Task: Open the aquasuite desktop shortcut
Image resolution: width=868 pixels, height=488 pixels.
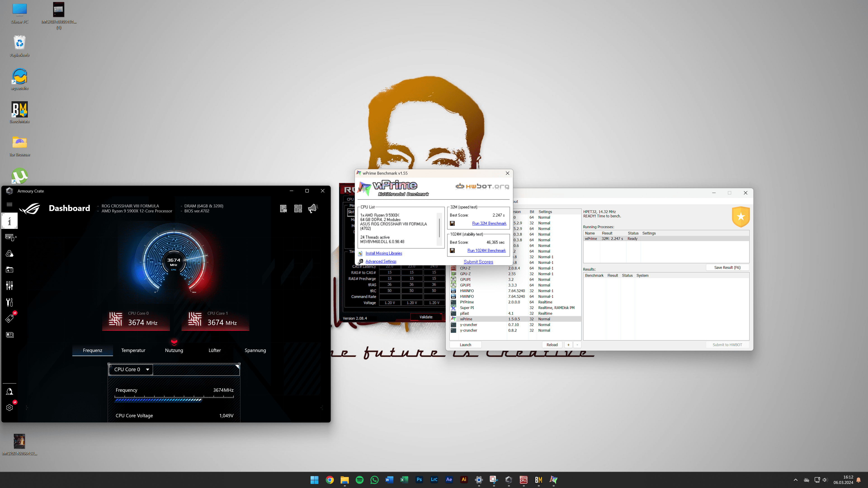Action: click(19, 80)
